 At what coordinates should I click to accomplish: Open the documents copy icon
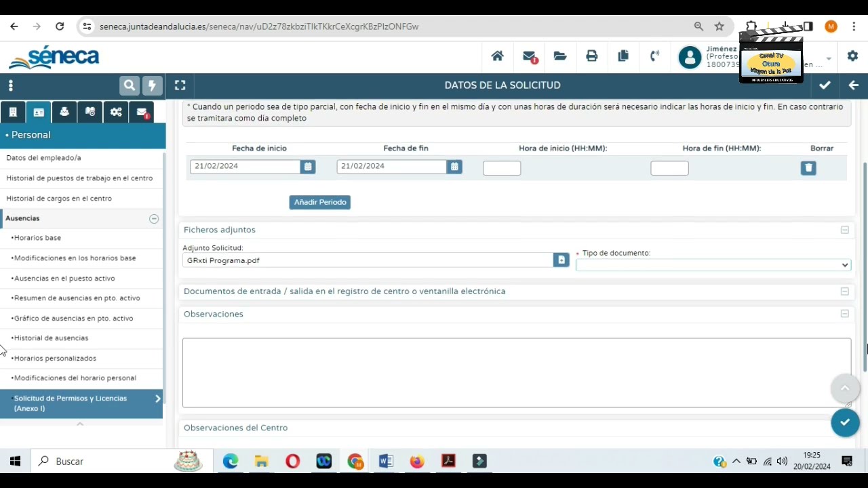pos(623,56)
